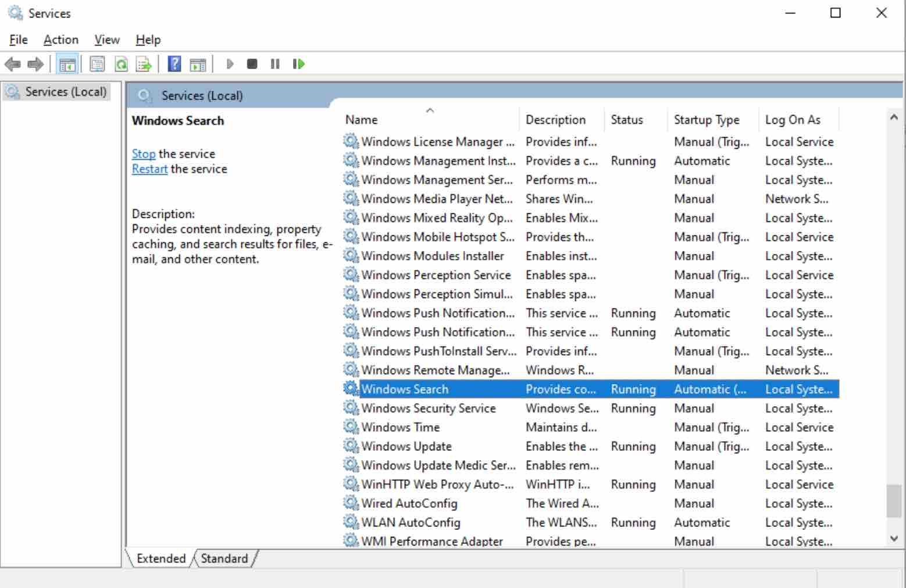The width and height of the screenshot is (906, 588).
Task: Toggle Show/Hide Console Tree icon
Action: coord(67,64)
